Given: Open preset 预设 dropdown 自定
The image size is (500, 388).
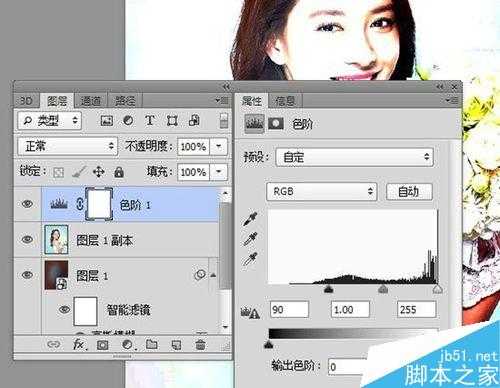Looking at the screenshot, I should [354, 157].
